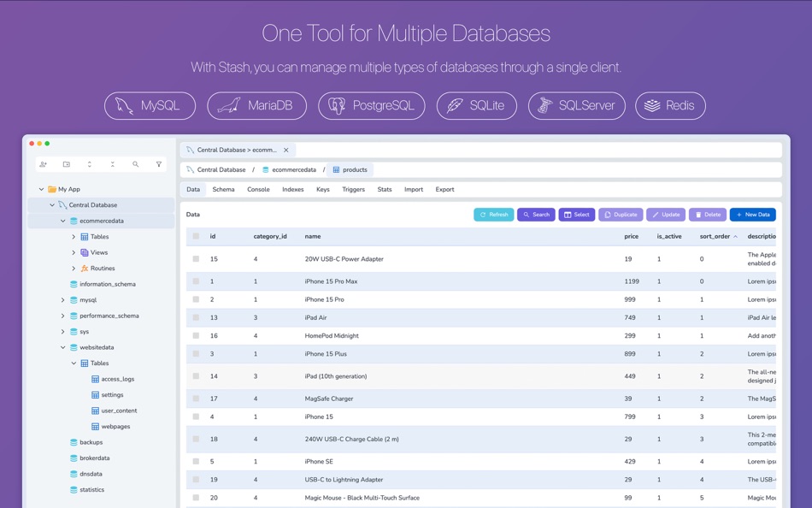Click the ecommercedata database icon in tree
Screen dimensions: 812x508
click(x=74, y=221)
